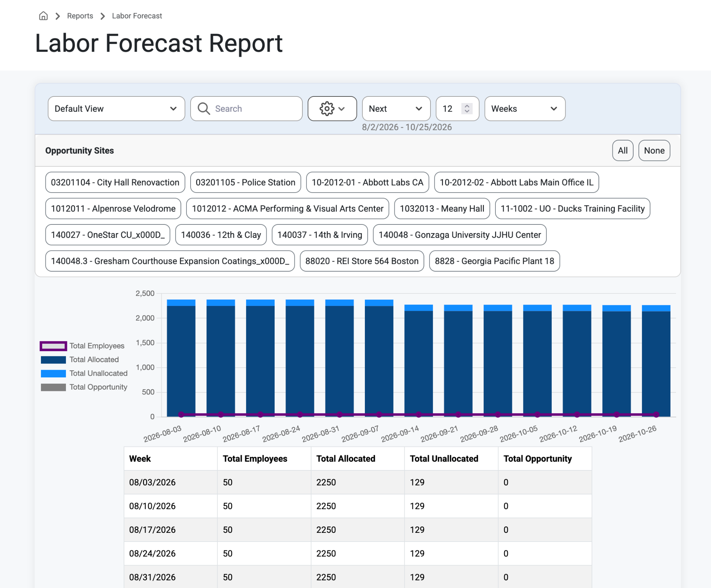
Task: Toggle Total Allocated legend series
Action: pyautogui.click(x=80, y=360)
